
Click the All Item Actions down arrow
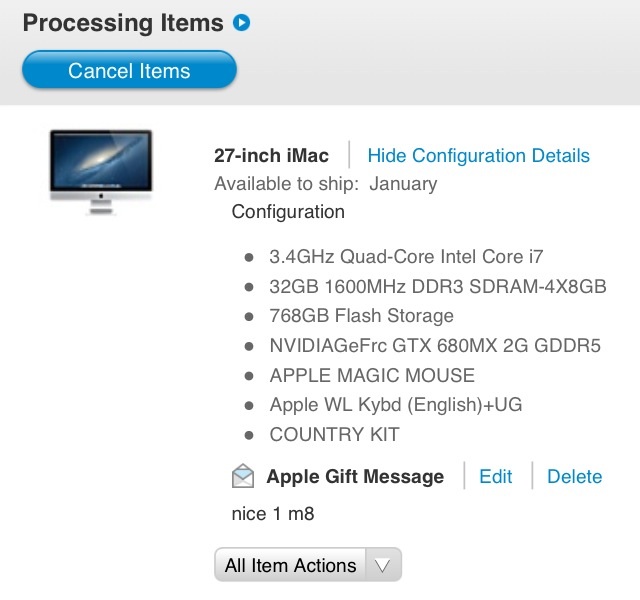click(383, 566)
